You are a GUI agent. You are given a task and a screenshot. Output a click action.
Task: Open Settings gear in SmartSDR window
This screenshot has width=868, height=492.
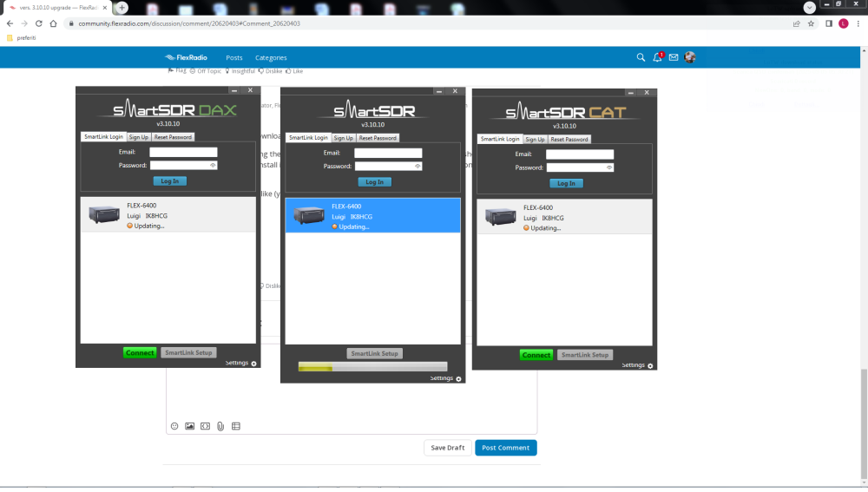pos(459,379)
